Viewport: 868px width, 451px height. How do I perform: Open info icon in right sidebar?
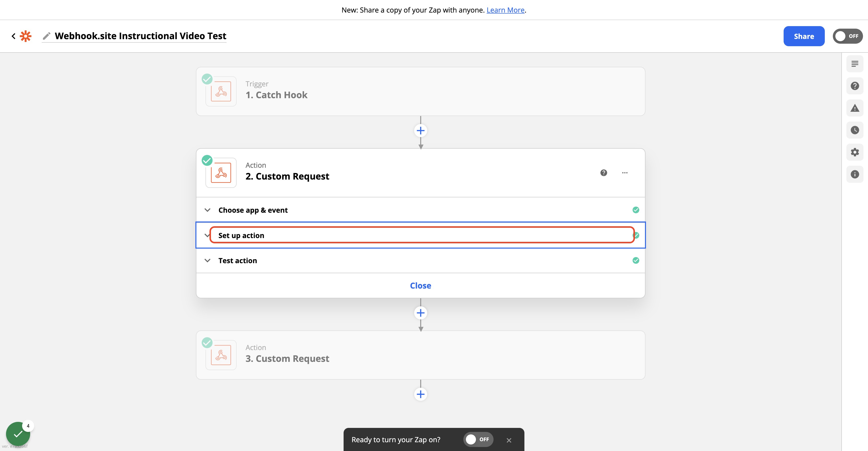coord(854,174)
